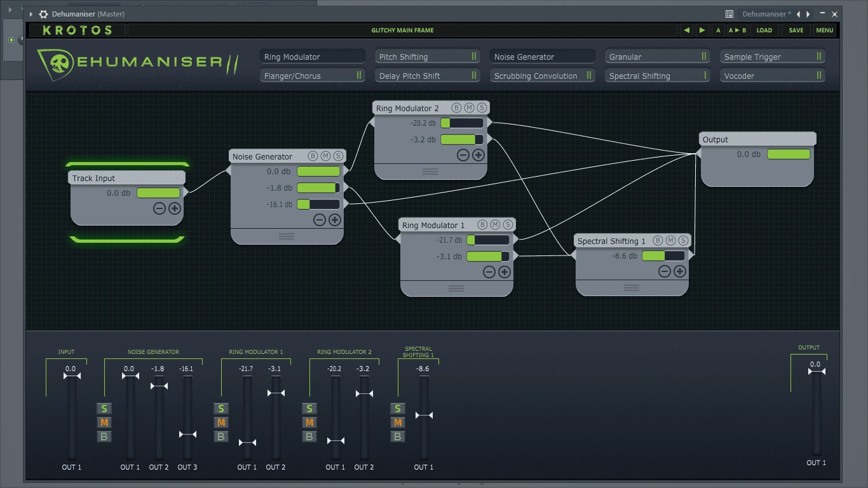
Task: Click the LOAD preset button
Action: pos(764,30)
